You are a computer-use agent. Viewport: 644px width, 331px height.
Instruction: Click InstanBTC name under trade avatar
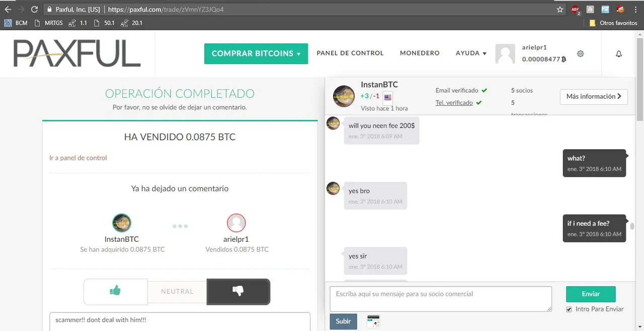(122, 239)
